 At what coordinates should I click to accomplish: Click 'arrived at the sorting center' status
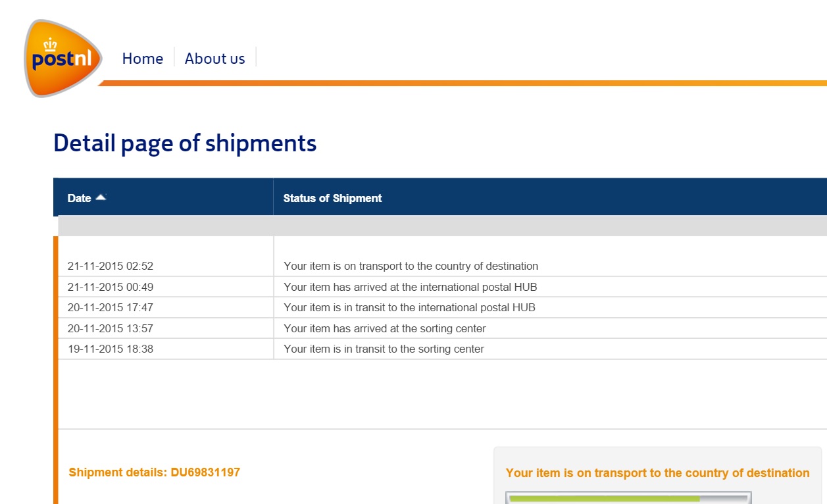pos(385,328)
